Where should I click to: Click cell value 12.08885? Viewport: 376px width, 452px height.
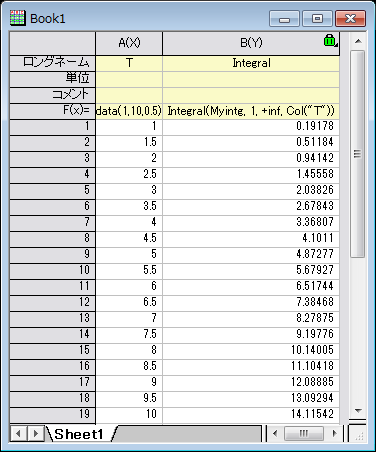click(251, 383)
